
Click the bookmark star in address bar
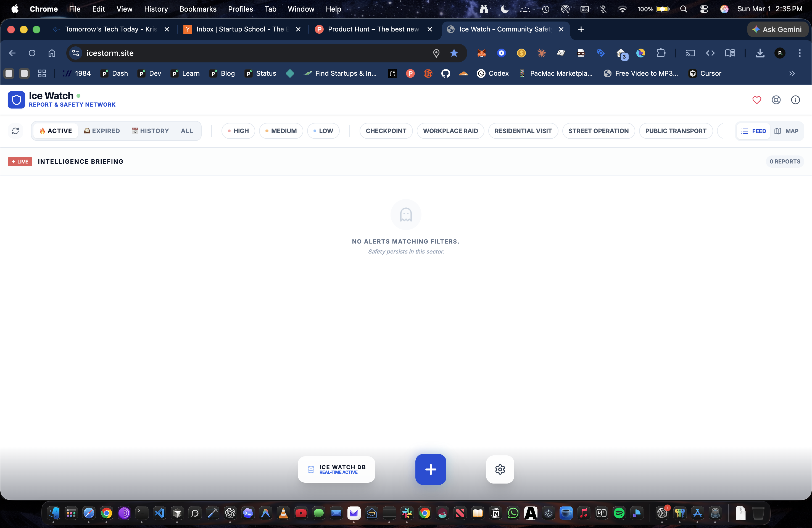(454, 53)
